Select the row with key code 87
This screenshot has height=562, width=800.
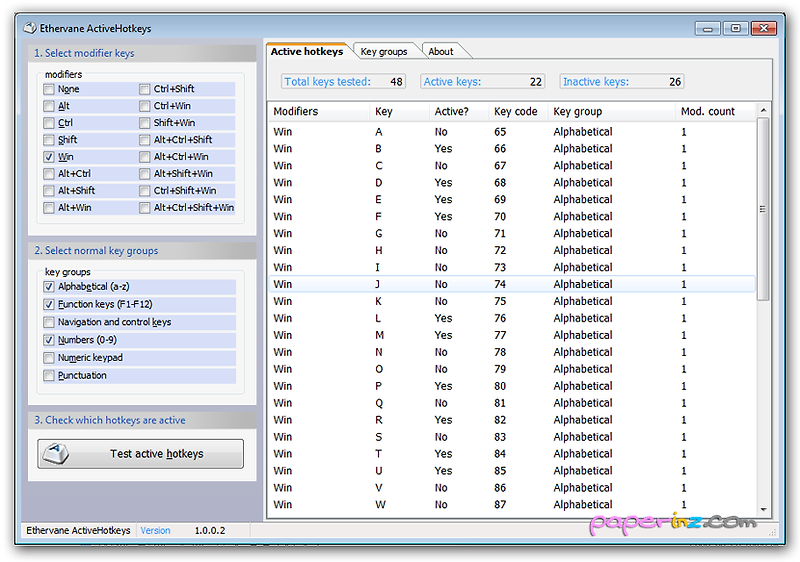pyautogui.click(x=512, y=505)
